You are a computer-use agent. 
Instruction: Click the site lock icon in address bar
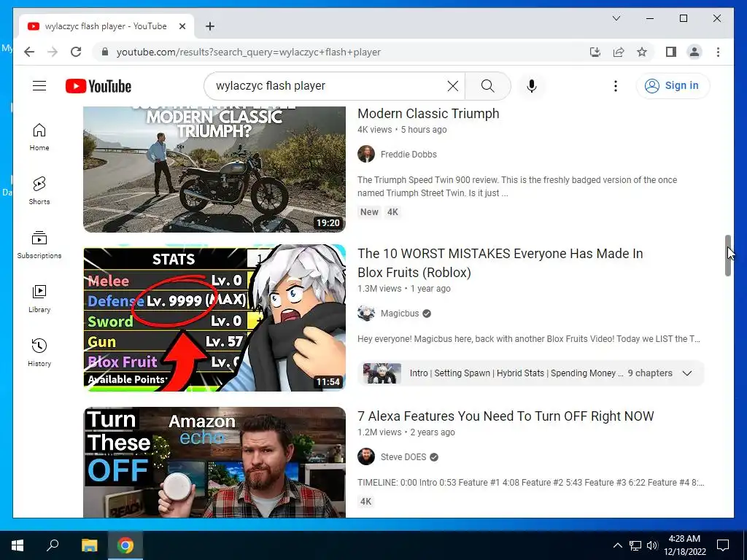[105, 52]
